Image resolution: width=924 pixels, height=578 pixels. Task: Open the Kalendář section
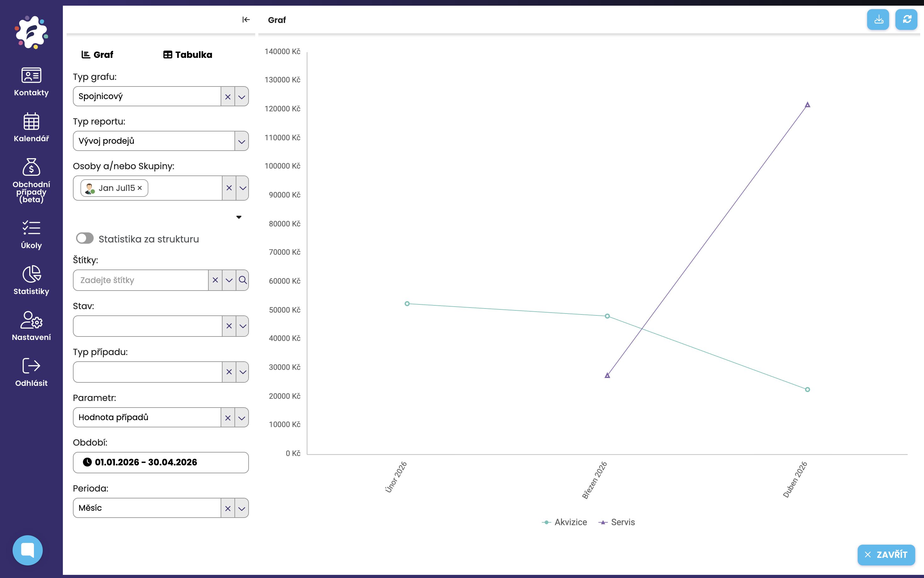[x=31, y=128]
